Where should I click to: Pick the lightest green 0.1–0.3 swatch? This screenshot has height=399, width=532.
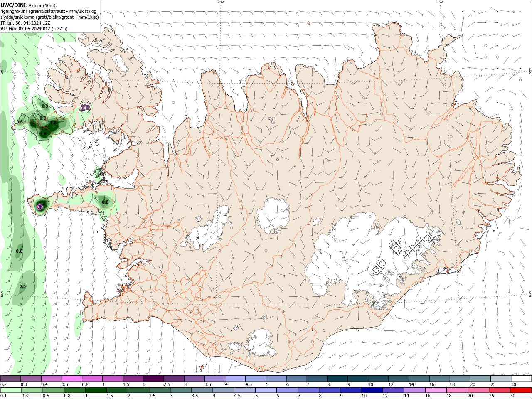pyautogui.click(x=10, y=390)
